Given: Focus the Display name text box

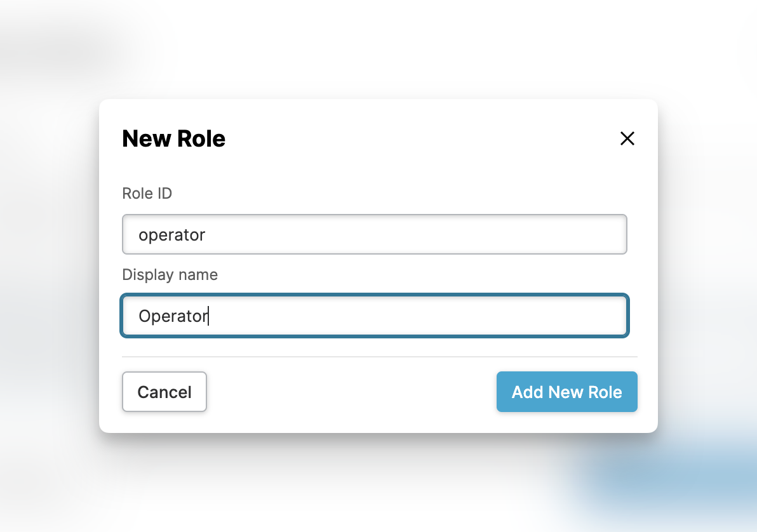Looking at the screenshot, I should [x=375, y=316].
